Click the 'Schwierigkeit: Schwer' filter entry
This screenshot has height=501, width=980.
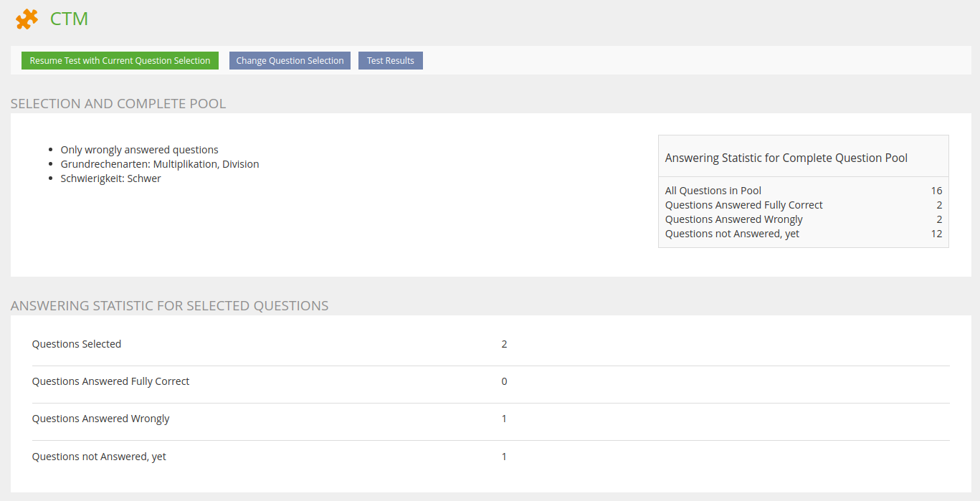coord(110,178)
